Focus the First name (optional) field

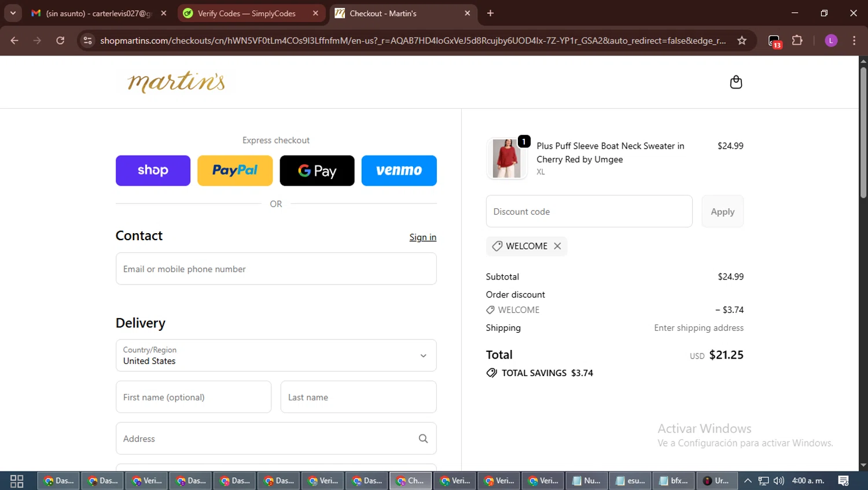tap(193, 397)
